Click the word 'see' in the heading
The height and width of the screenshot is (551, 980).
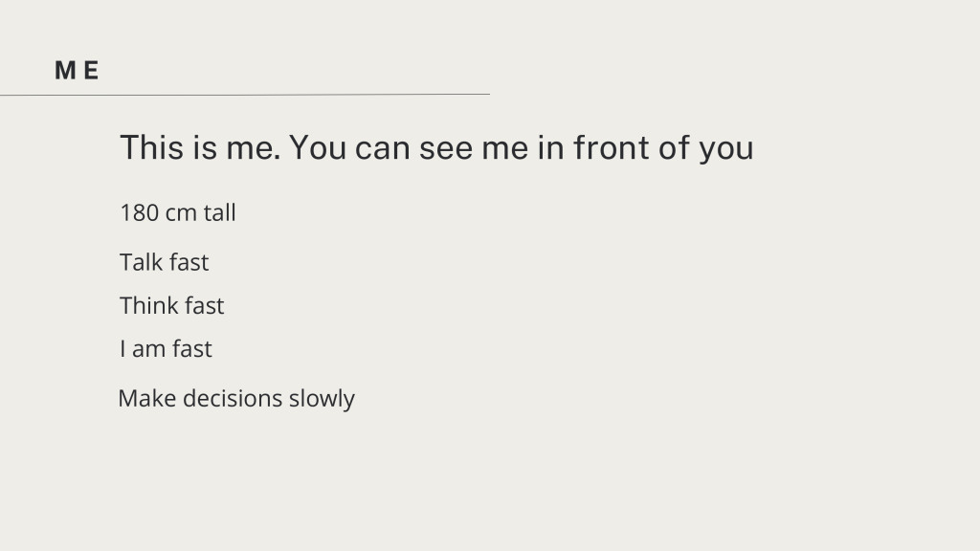tap(445, 149)
